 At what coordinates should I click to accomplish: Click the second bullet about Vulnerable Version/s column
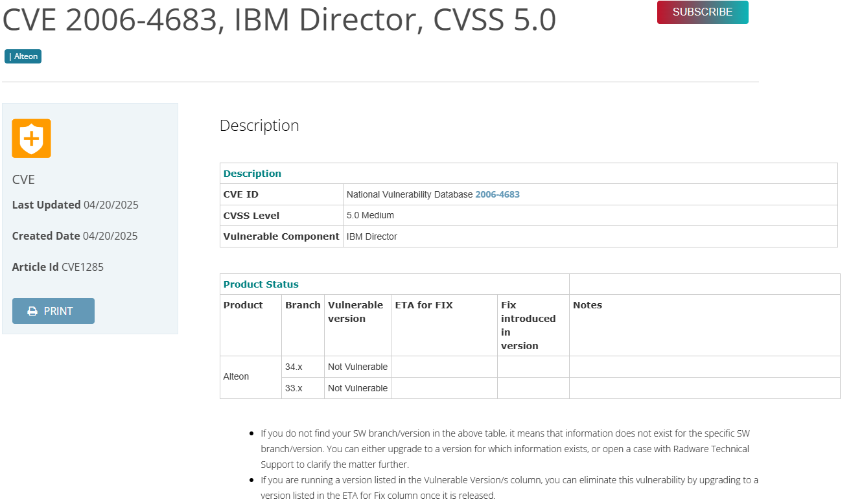coord(509,488)
